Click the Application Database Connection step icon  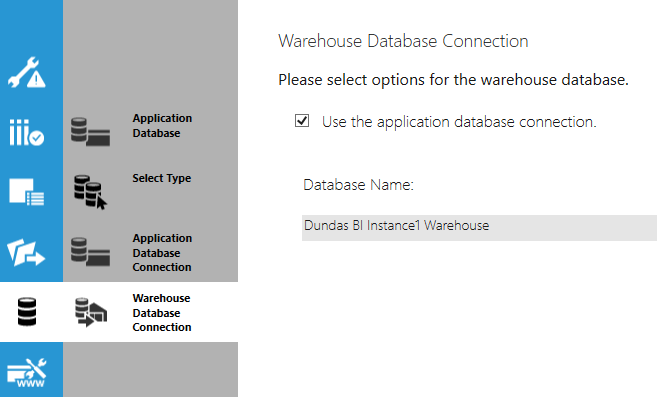(x=91, y=252)
